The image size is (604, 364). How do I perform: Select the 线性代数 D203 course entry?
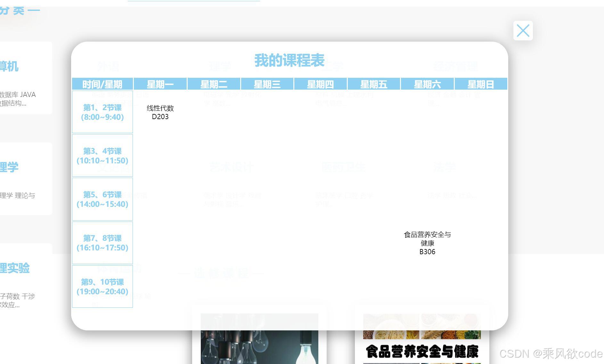[160, 112]
